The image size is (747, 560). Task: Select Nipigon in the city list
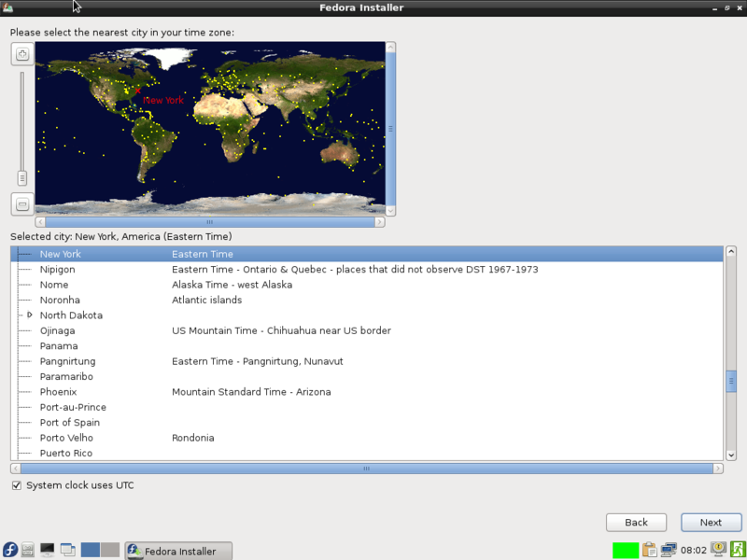coord(366,269)
